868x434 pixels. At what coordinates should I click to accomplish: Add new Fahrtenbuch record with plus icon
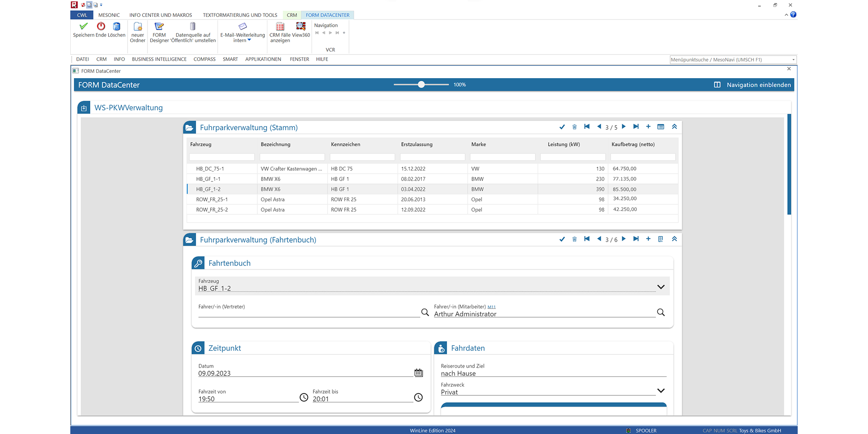click(648, 239)
